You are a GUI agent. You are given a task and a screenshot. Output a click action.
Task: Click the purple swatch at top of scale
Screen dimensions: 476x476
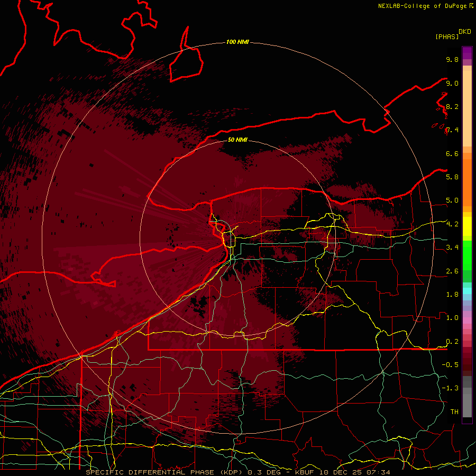point(467,53)
